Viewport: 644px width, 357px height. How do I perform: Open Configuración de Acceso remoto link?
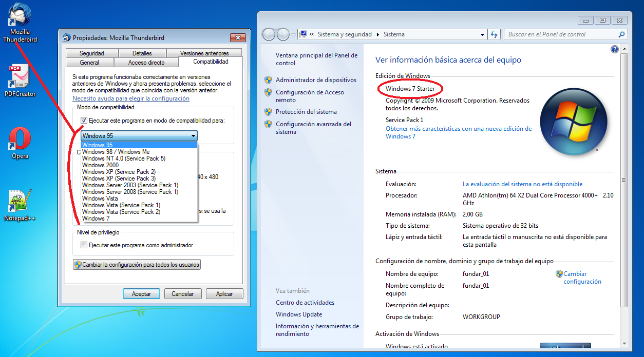click(310, 96)
